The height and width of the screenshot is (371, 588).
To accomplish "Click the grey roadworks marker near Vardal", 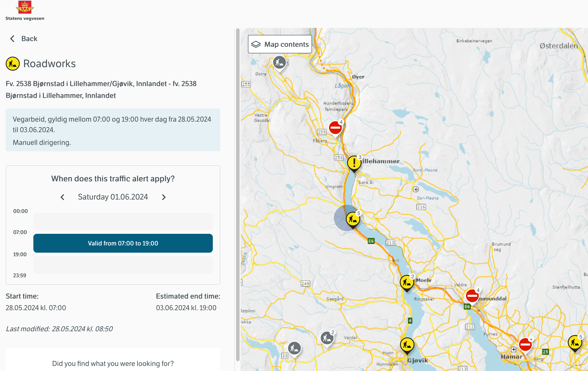I will click(x=327, y=338).
